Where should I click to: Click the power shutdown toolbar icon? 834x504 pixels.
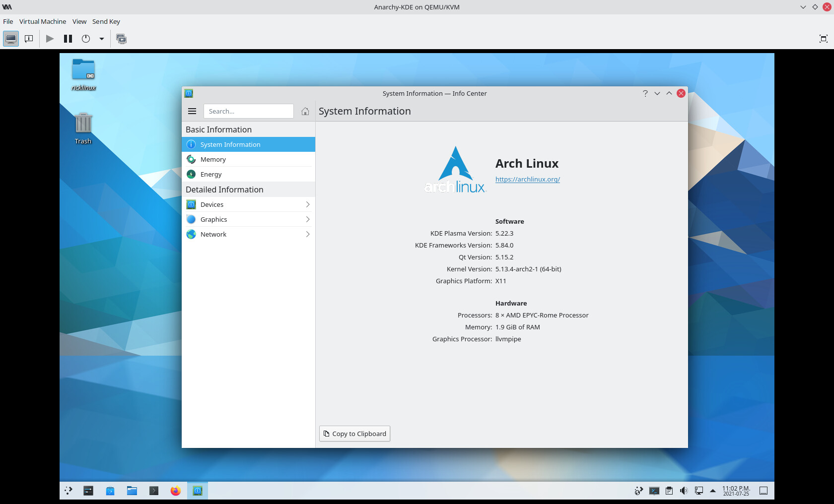tap(86, 39)
